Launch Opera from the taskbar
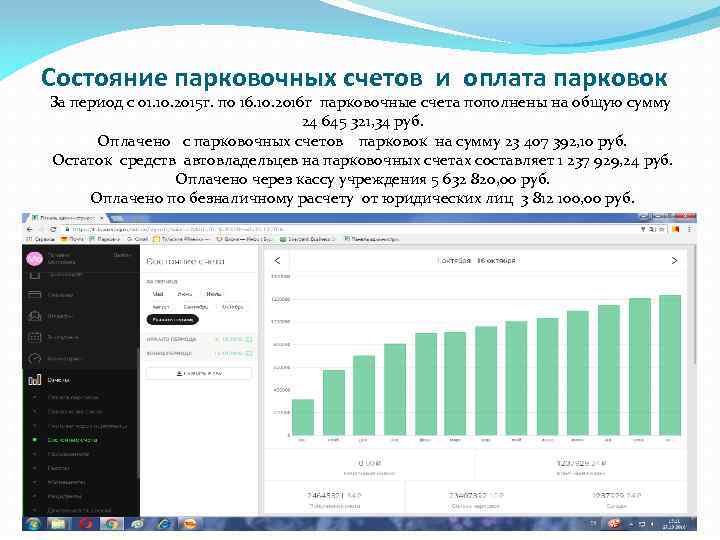Image resolution: width=720 pixels, height=540 pixels. point(85,523)
